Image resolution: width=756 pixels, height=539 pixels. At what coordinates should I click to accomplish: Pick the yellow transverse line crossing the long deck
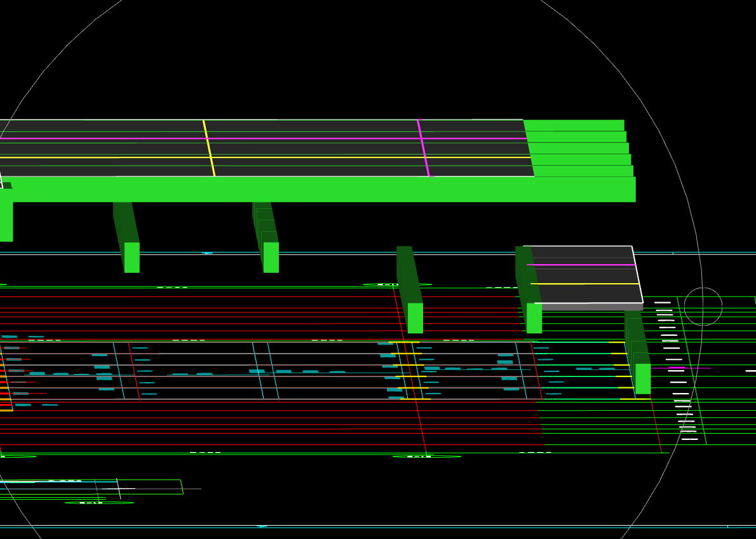209,148
